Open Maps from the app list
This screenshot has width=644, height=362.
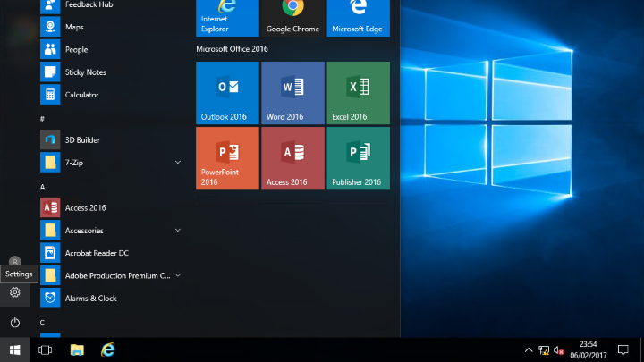(x=111, y=27)
